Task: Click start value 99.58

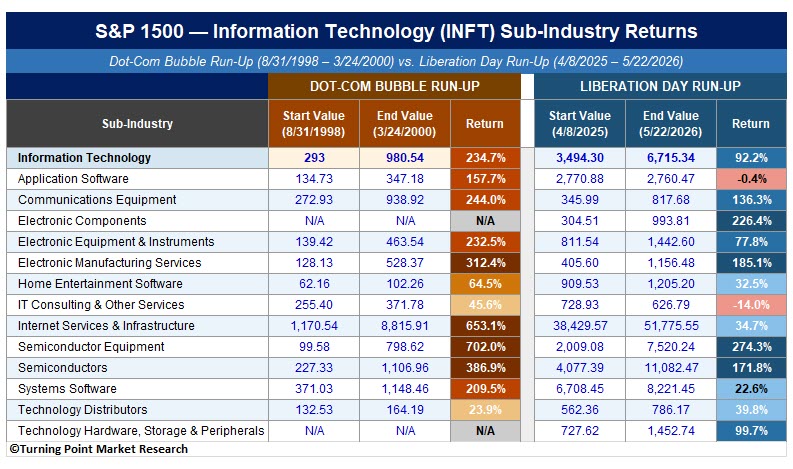Action: tap(314, 347)
